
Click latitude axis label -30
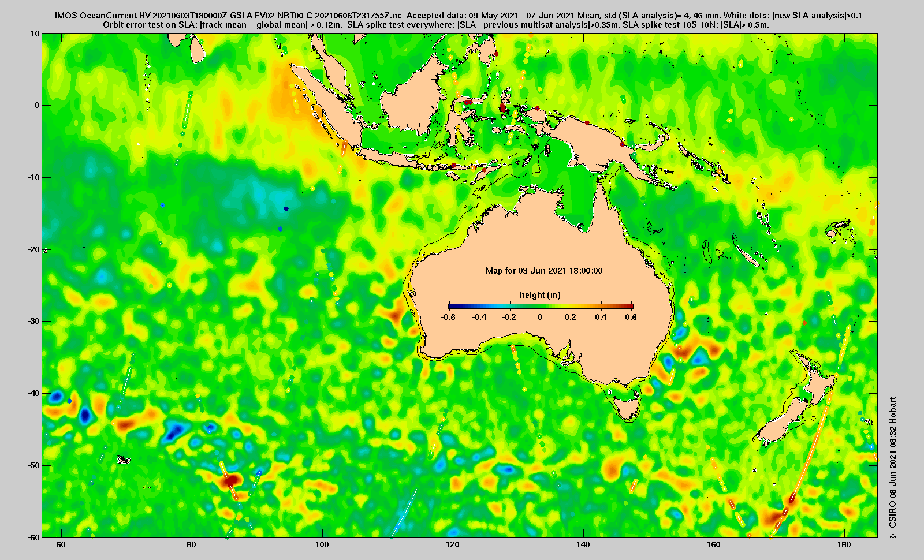35,321
